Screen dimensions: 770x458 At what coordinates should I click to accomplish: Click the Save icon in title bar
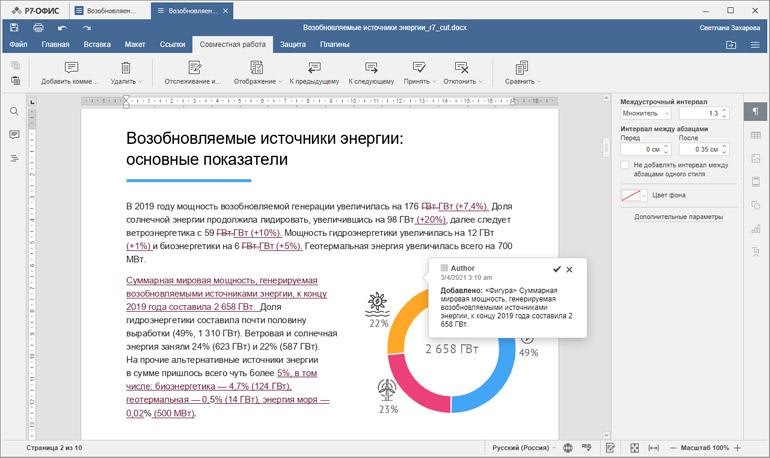coord(14,28)
